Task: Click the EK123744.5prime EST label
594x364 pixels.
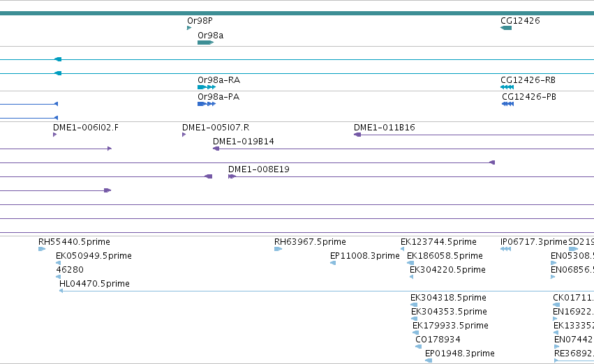Action: [438, 242]
